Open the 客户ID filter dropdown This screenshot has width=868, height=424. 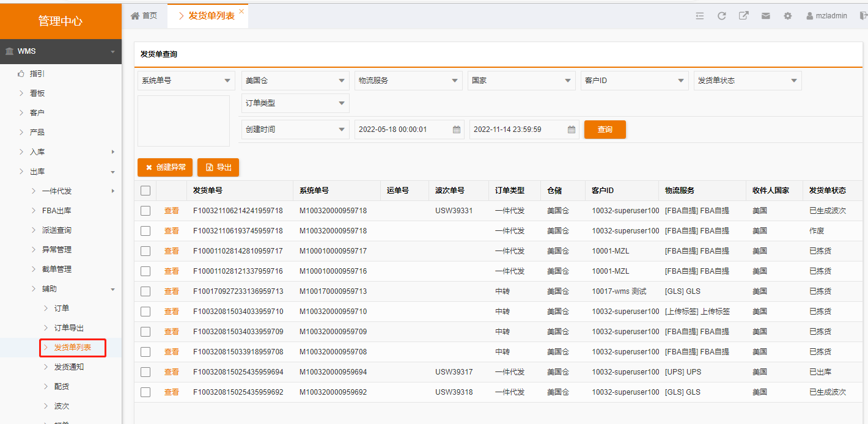[x=634, y=81]
